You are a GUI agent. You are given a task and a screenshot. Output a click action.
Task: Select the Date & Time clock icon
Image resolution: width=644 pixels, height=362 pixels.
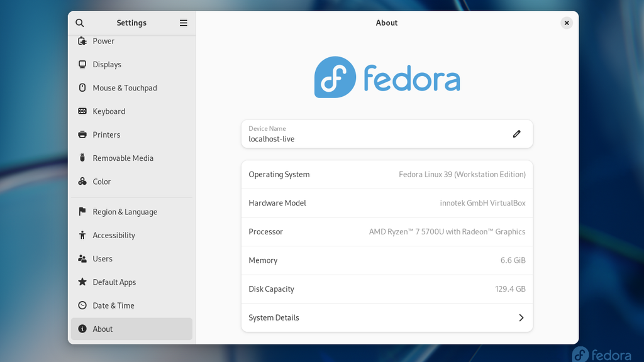(82, 305)
